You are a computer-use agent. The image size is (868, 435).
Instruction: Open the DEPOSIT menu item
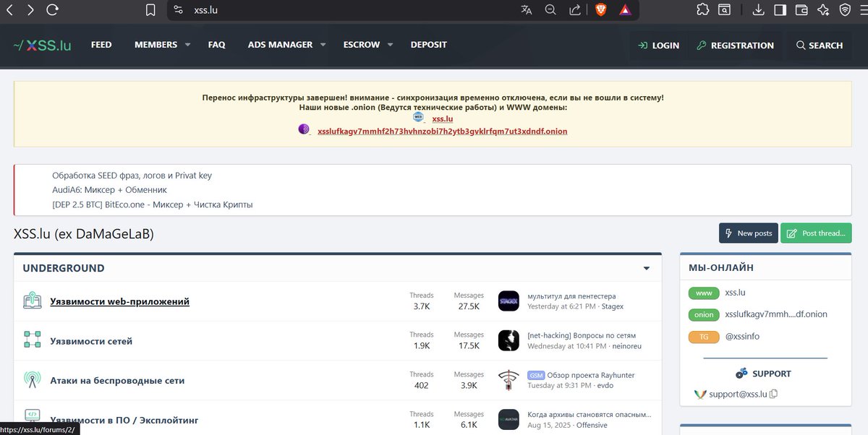429,45
